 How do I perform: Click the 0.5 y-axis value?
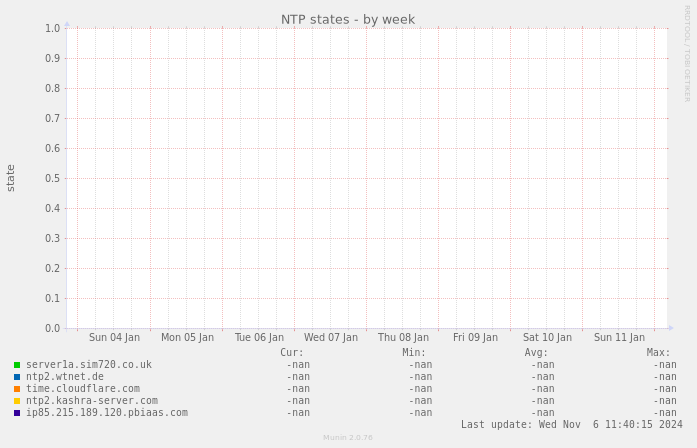[52, 179]
